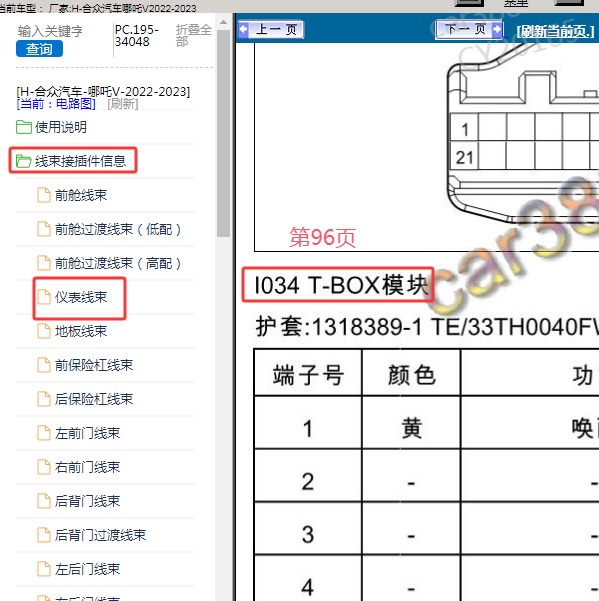Click file icon next to 地板线束
The height and width of the screenshot is (601, 599).
(x=44, y=331)
